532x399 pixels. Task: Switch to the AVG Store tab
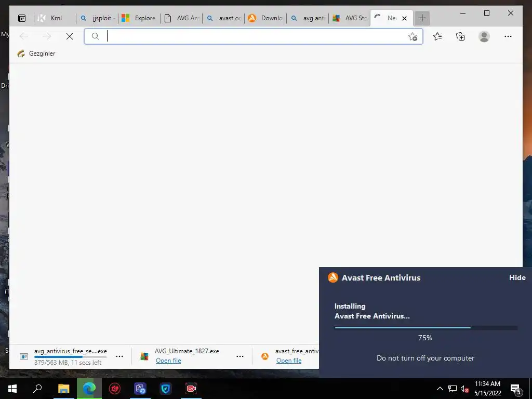pos(350,18)
